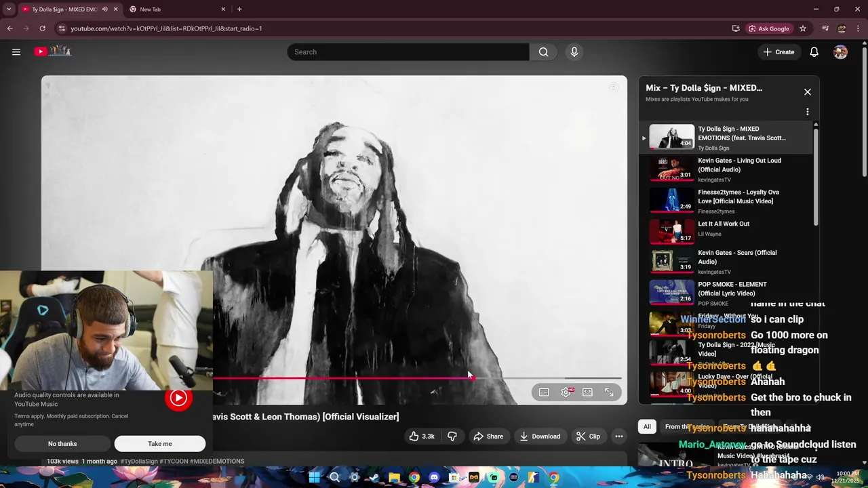Open the Create menu
The image size is (868, 488).
[x=778, y=52]
